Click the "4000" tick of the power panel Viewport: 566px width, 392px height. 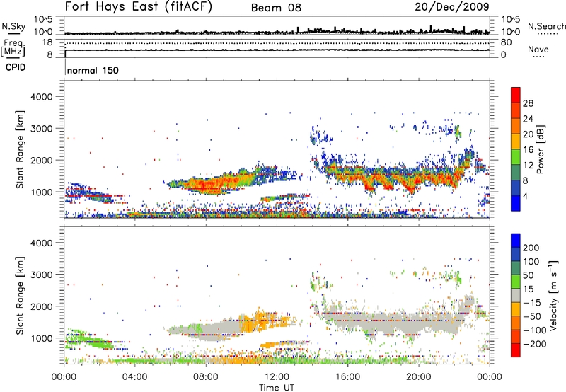click(x=41, y=97)
